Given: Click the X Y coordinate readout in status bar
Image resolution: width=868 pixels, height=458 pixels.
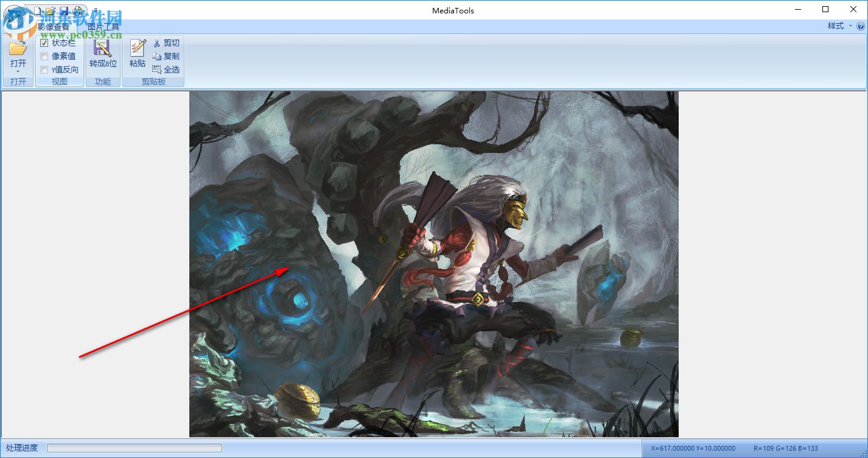Looking at the screenshot, I should 693,448.
